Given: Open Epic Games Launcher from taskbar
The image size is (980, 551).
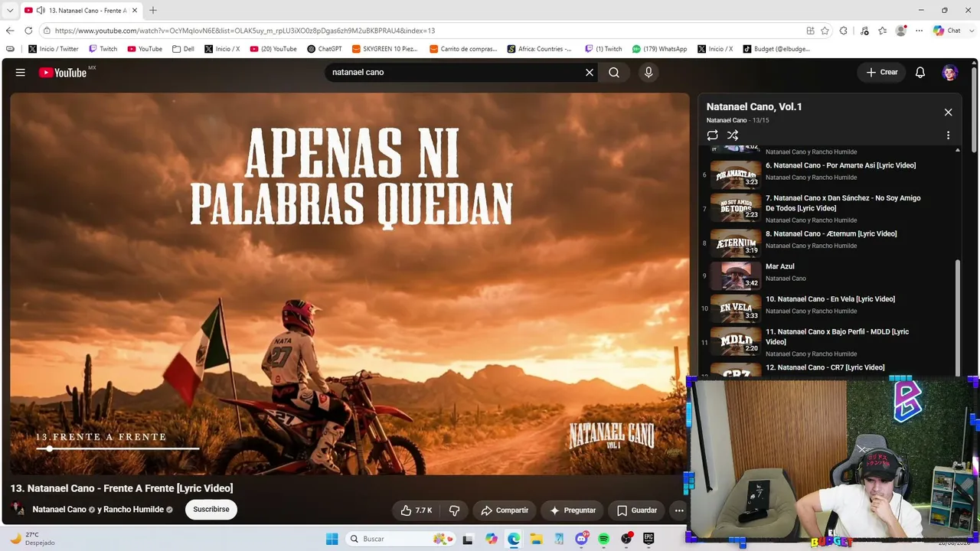Looking at the screenshot, I should (648, 539).
